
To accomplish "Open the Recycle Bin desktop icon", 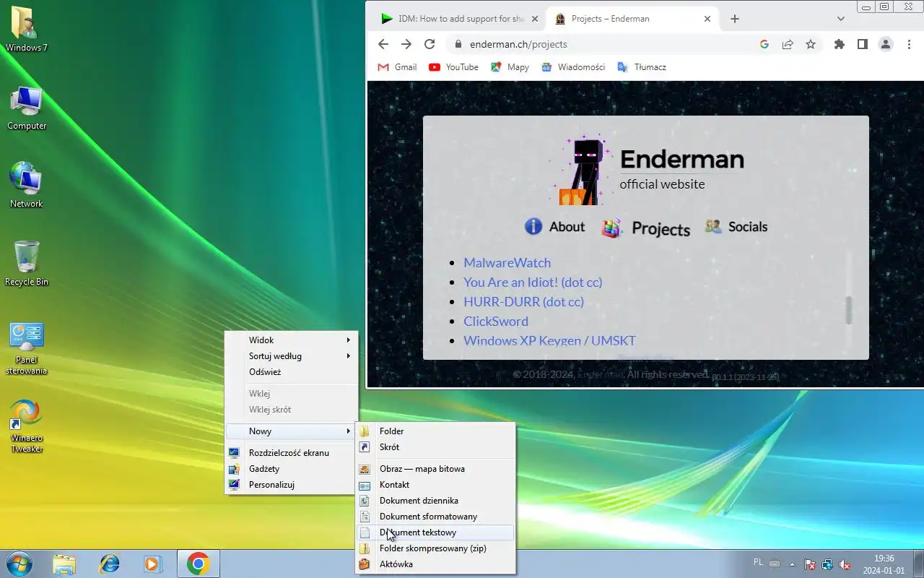I will [27, 264].
